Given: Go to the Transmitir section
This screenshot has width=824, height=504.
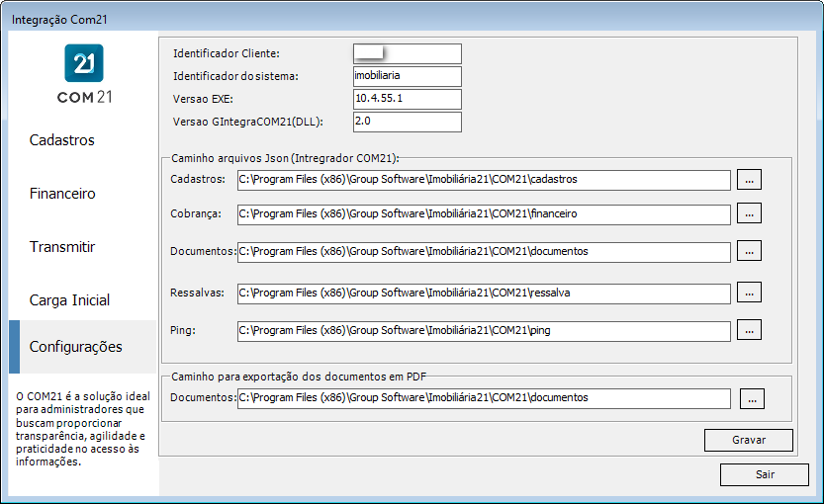Looking at the screenshot, I should 62,247.
